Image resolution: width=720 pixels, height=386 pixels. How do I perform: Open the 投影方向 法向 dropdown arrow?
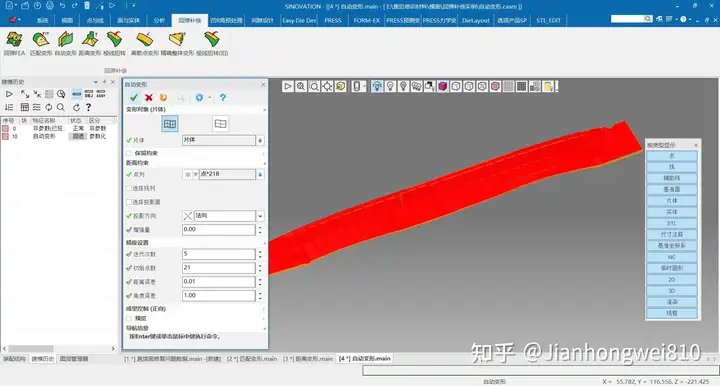260,216
